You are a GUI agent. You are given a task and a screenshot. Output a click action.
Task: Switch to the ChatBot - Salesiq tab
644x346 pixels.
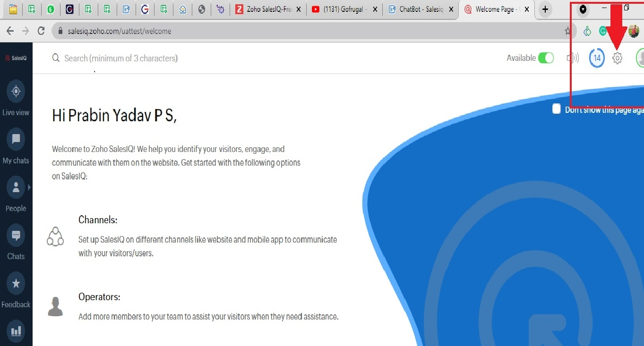pyautogui.click(x=420, y=9)
